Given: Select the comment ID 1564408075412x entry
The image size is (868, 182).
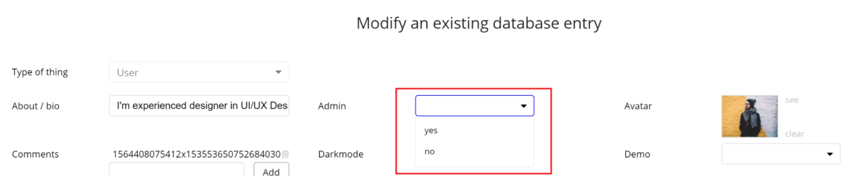Looking at the screenshot, I should [x=196, y=155].
